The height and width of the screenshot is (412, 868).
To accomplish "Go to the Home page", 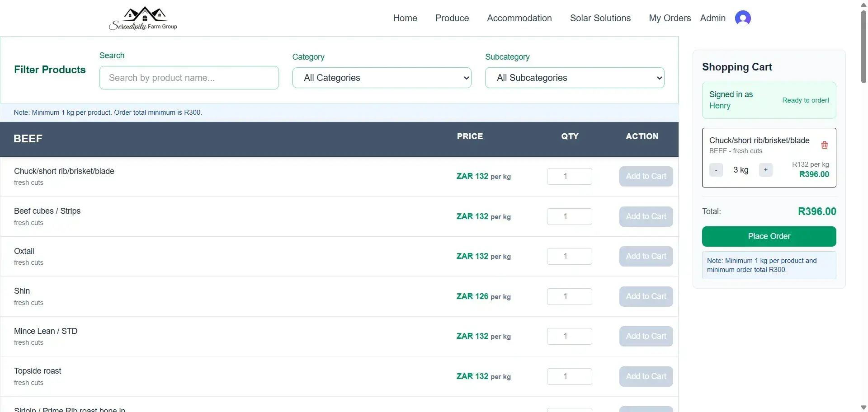I will 405,18.
